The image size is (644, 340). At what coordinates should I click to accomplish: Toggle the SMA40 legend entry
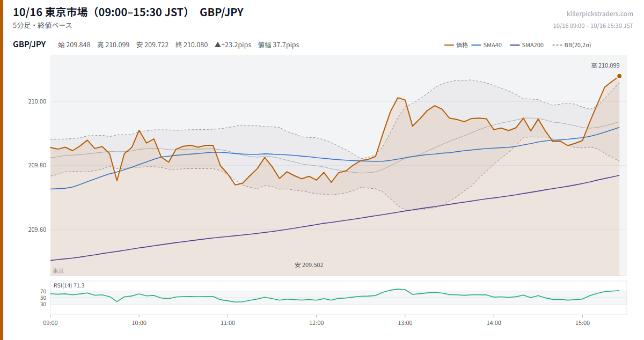point(487,45)
